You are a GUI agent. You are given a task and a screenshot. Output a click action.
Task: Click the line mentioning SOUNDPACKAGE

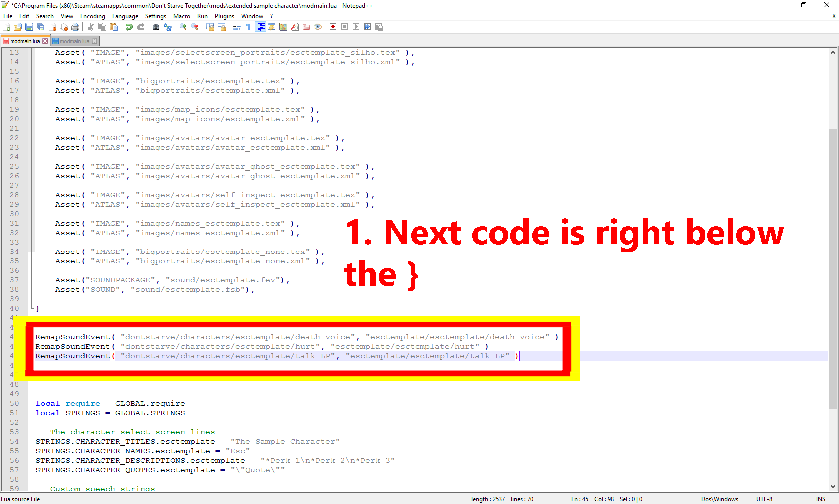(x=173, y=280)
